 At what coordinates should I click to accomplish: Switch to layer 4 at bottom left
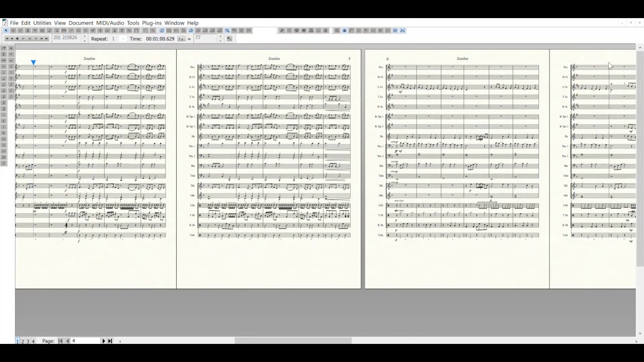pyautogui.click(x=33, y=341)
